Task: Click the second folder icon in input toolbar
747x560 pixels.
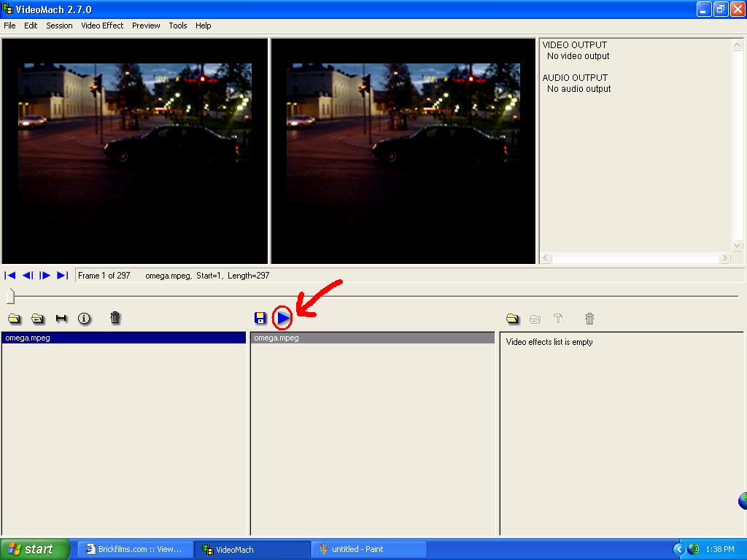Action: [38, 319]
